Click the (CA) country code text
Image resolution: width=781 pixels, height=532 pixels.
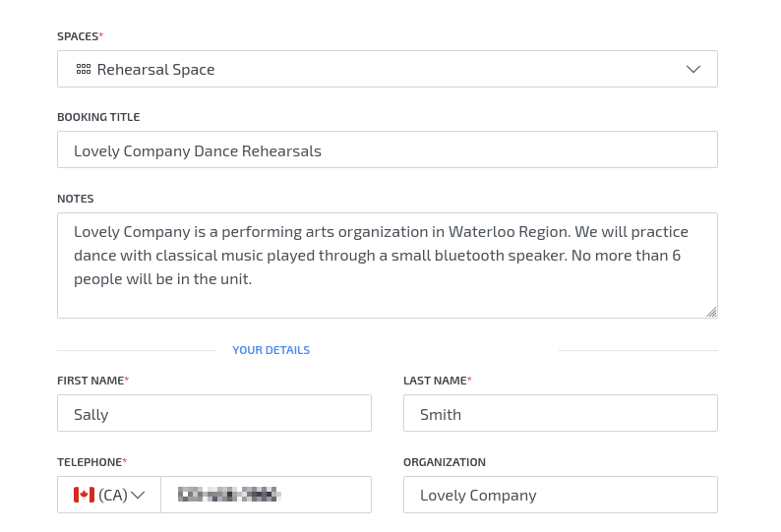[113, 495]
